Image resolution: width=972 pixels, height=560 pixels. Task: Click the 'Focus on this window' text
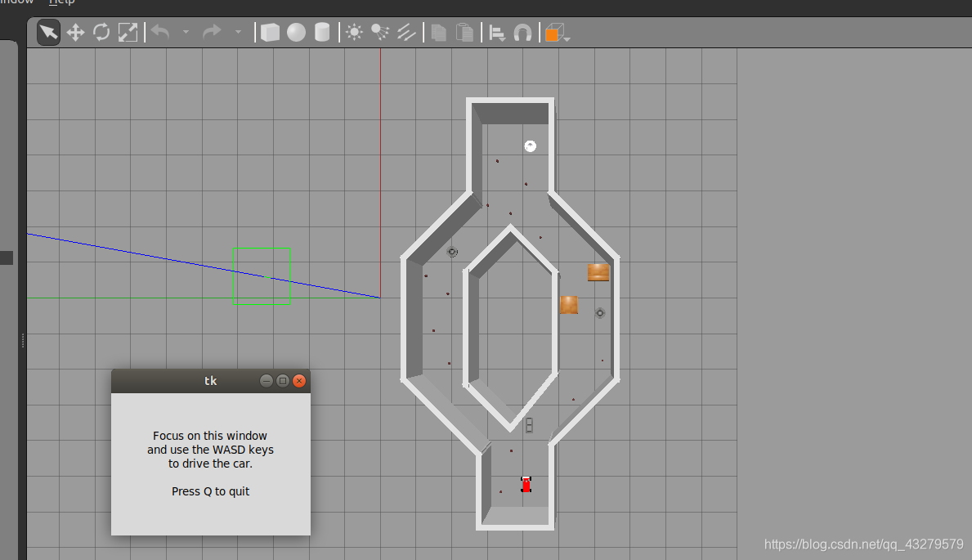[x=210, y=436]
